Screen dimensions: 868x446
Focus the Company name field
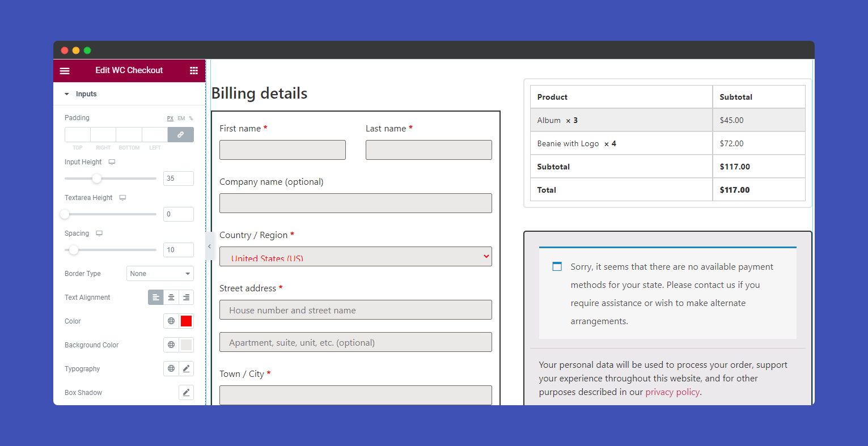[x=355, y=203]
